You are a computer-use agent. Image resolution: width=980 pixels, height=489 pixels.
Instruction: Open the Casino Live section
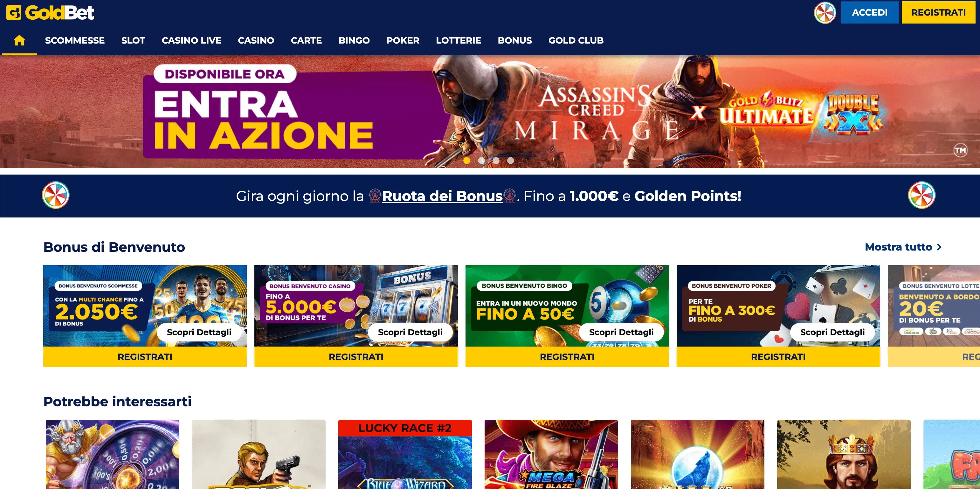(191, 40)
